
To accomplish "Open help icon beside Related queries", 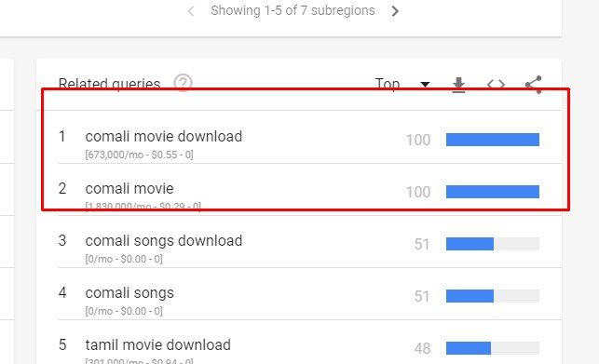I will point(183,83).
